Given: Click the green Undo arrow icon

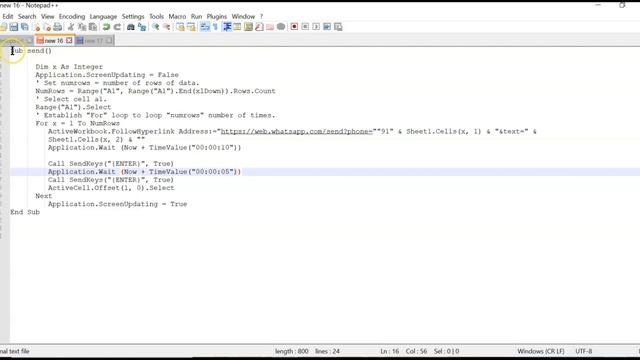Looking at the screenshot, I should coord(106,27).
